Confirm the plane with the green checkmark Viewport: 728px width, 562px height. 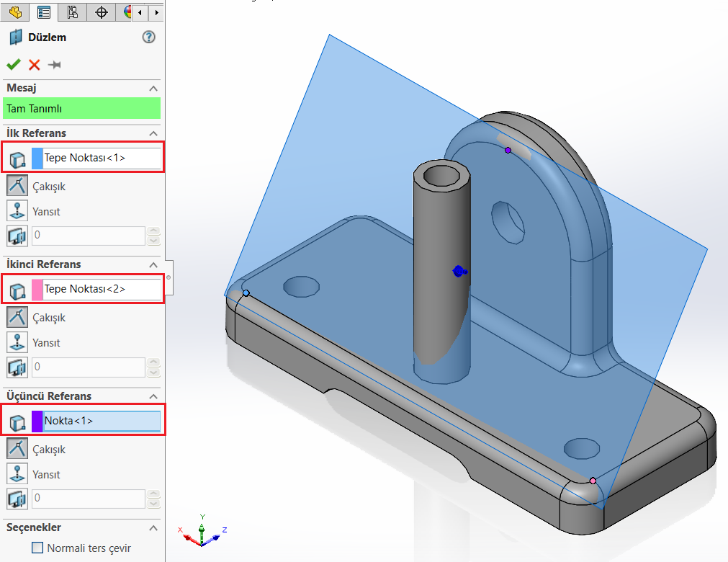(13, 65)
